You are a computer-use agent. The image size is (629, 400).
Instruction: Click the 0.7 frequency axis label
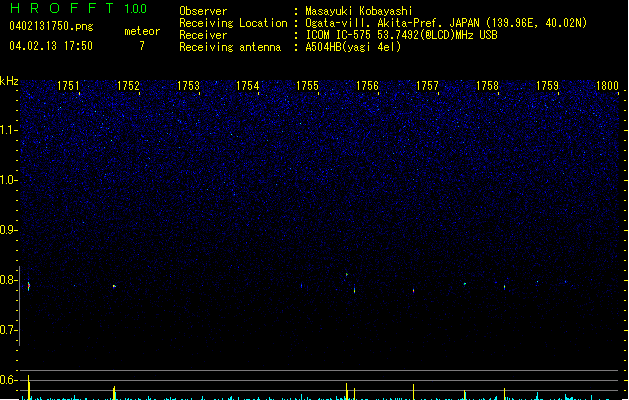tap(9, 330)
